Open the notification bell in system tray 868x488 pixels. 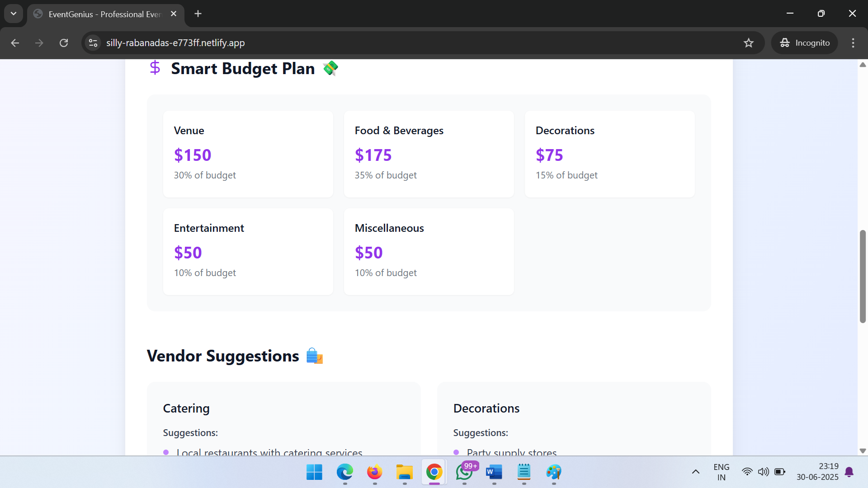(x=849, y=472)
